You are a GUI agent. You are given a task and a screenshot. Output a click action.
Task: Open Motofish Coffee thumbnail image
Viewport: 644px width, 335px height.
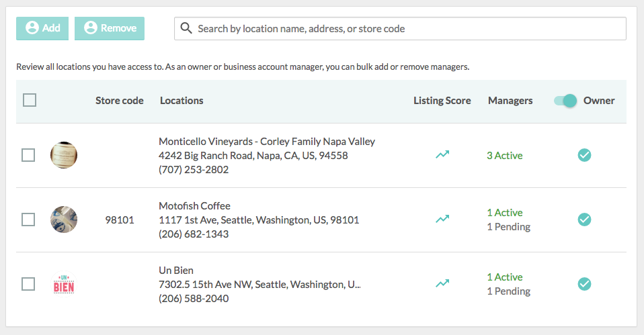coord(64,220)
